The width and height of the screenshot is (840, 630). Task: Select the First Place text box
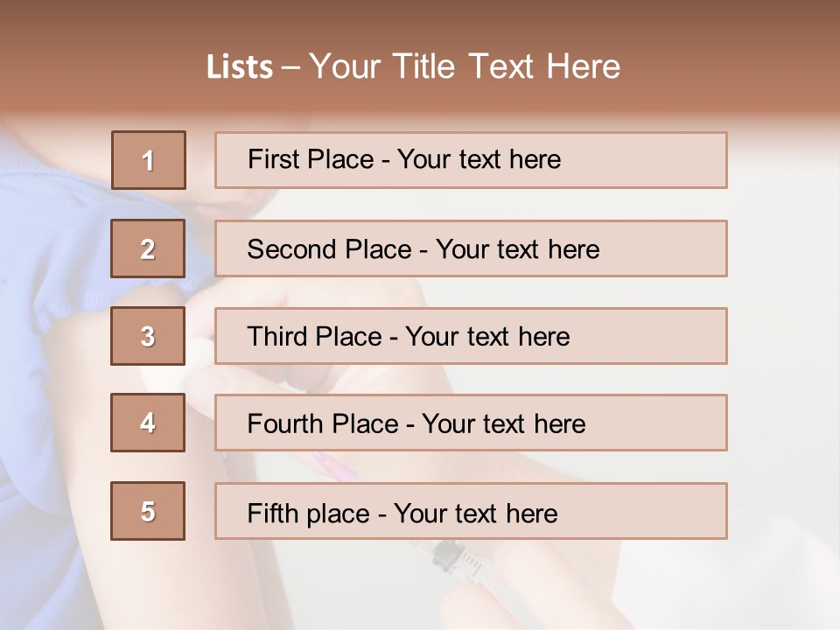click(471, 160)
